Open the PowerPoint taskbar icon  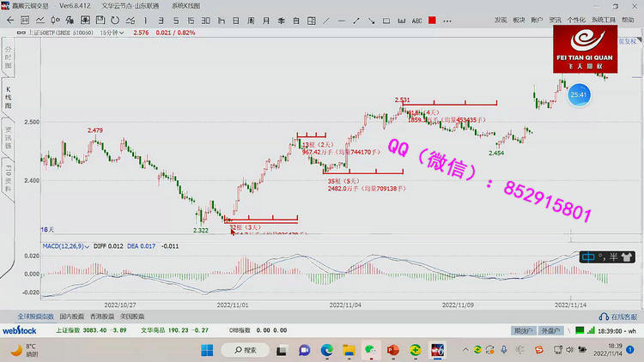tap(393, 350)
